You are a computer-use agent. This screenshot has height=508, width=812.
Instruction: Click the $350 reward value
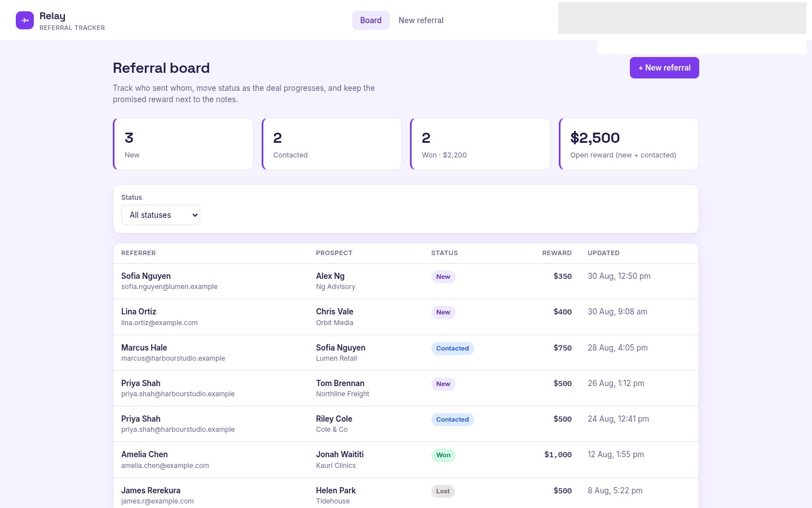[563, 276]
